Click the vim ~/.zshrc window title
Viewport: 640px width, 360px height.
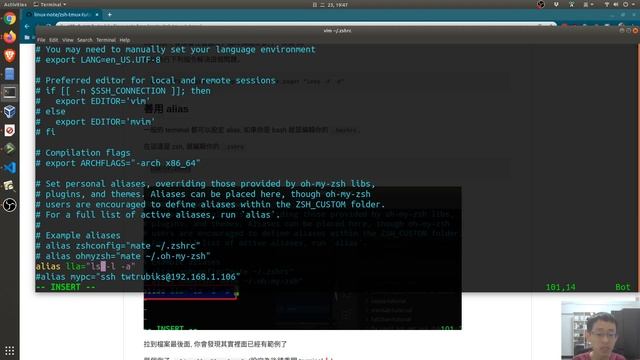click(337, 31)
